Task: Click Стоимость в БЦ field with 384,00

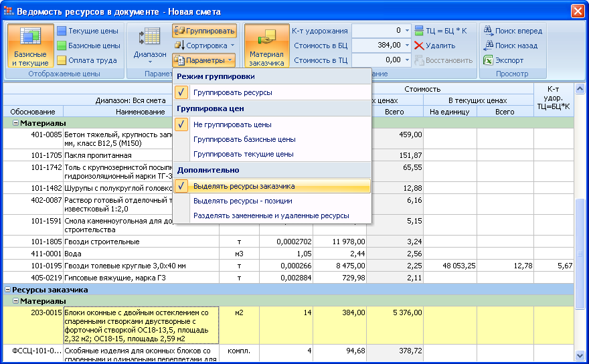Action: point(377,45)
